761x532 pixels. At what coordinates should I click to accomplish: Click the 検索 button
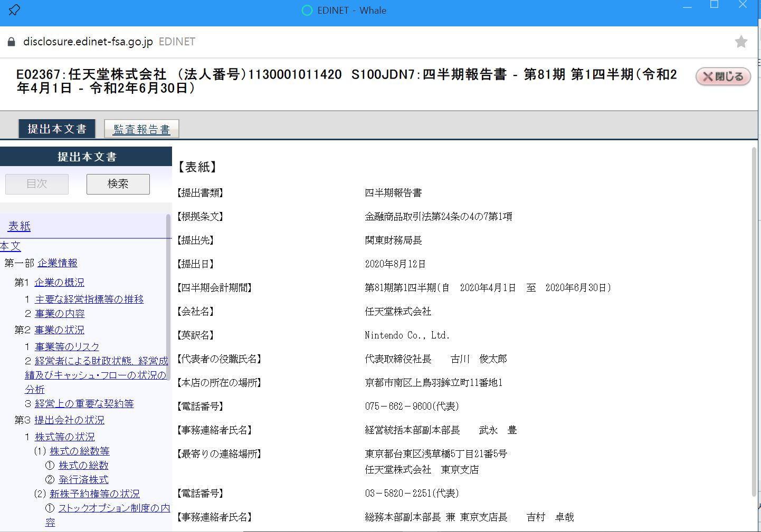[118, 184]
